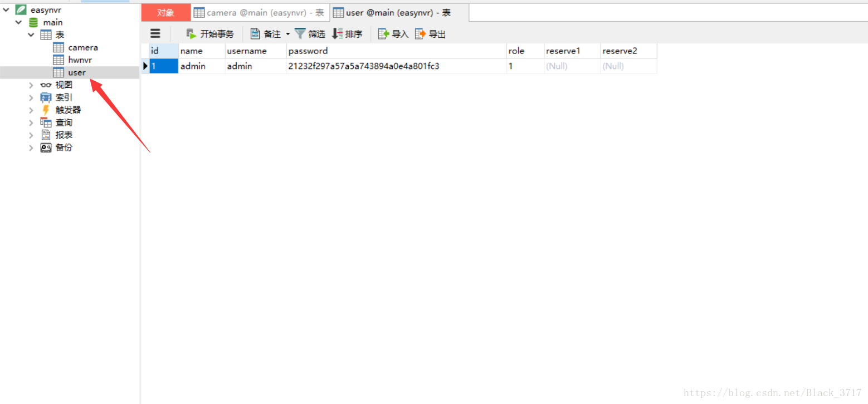Click the Export (导出) icon
Viewport: 868px width, 404px height.
[x=420, y=34]
